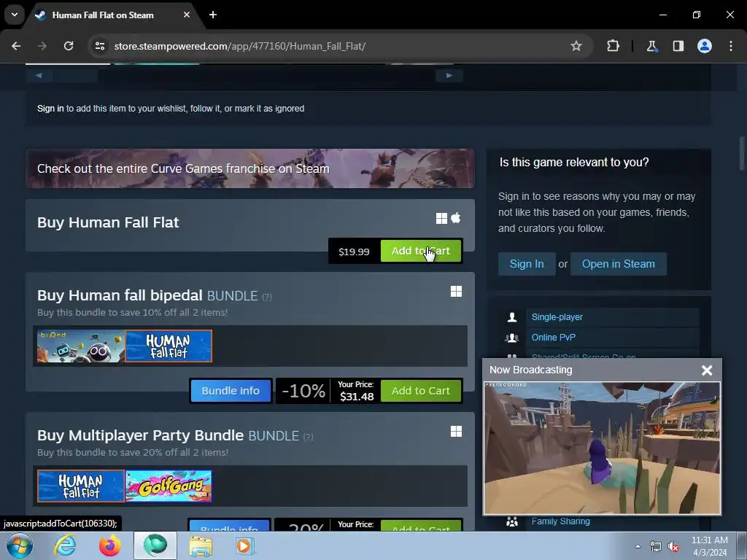Select the Human Fall Flat on Steam tab
This screenshot has width=747, height=560.
(103, 15)
